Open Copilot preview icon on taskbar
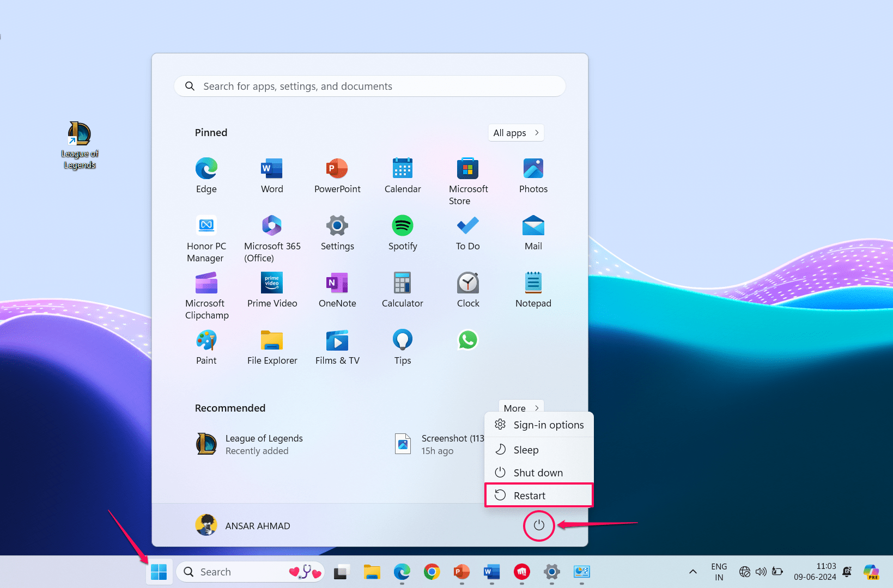 click(x=871, y=572)
